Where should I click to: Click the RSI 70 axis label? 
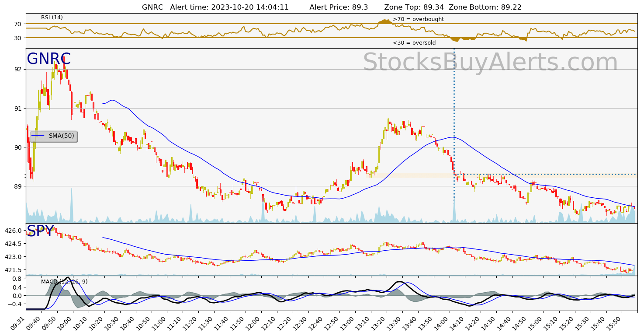pyautogui.click(x=18, y=24)
